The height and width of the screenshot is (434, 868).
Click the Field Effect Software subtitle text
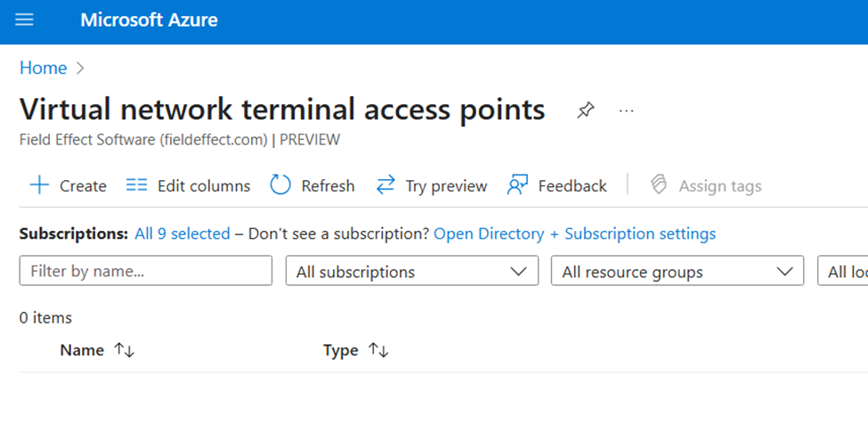coord(179,140)
